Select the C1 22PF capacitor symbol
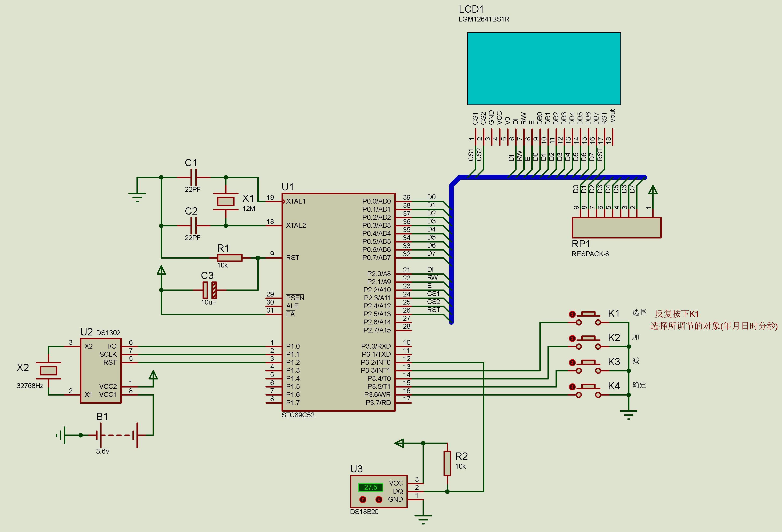Viewport: 782px width, 532px height. 193,177
